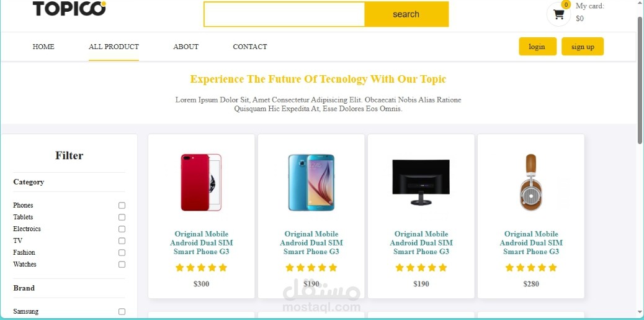The height and width of the screenshot is (320, 644).
Task: Open the brown headphones product image
Action: (530, 182)
